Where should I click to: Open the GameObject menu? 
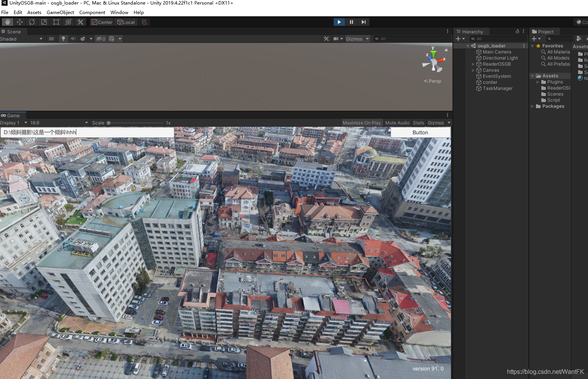pyautogui.click(x=60, y=13)
